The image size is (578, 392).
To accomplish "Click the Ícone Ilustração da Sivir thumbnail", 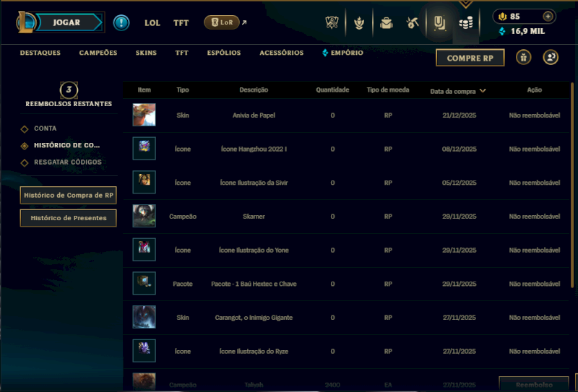I will [x=144, y=182].
